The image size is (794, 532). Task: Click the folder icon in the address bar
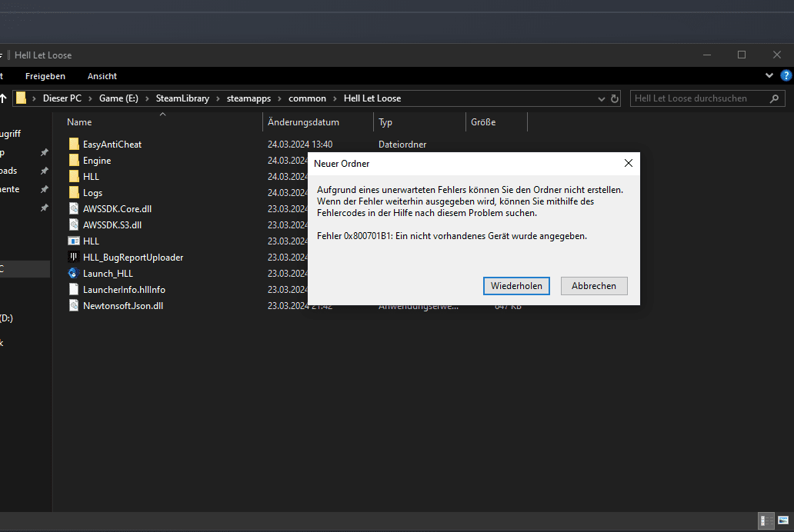22,98
